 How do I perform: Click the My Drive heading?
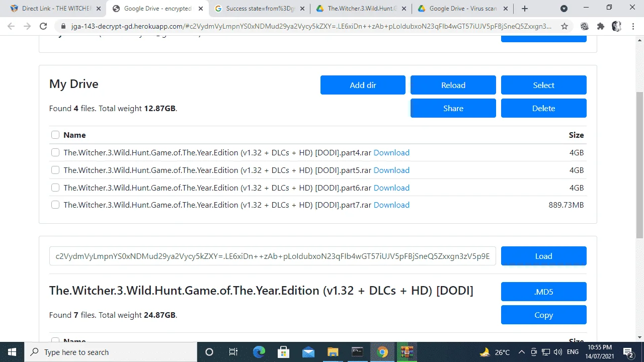[x=74, y=84]
